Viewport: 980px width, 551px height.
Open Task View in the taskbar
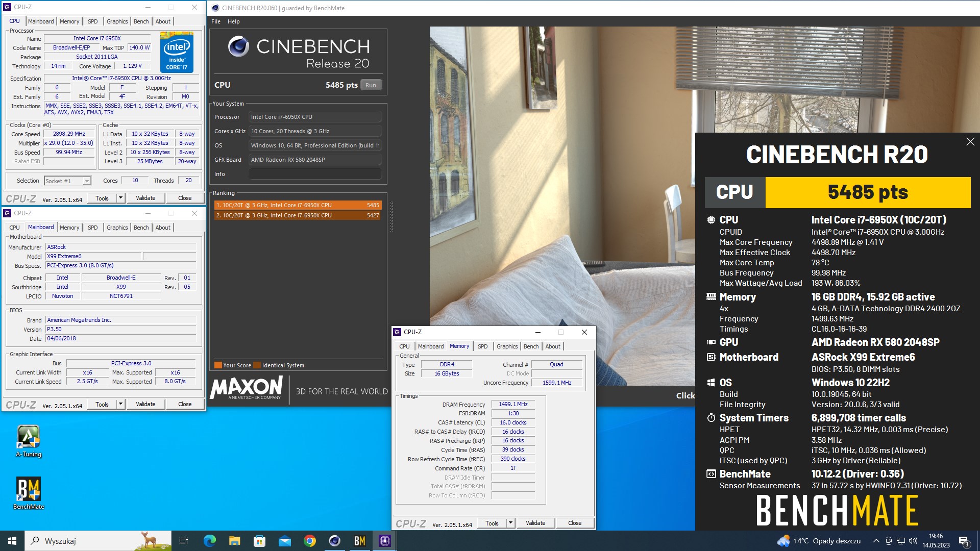tap(184, 541)
